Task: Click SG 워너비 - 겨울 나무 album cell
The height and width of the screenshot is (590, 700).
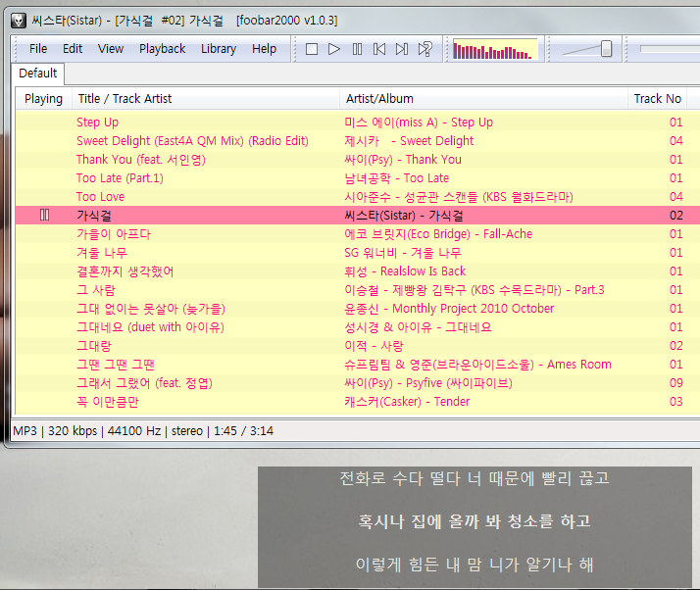Action: (402, 253)
